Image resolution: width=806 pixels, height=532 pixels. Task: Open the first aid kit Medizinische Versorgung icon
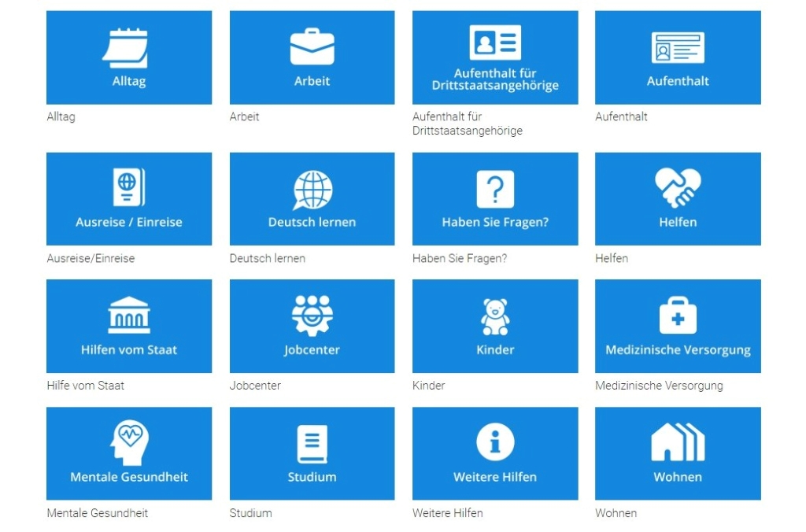678,316
